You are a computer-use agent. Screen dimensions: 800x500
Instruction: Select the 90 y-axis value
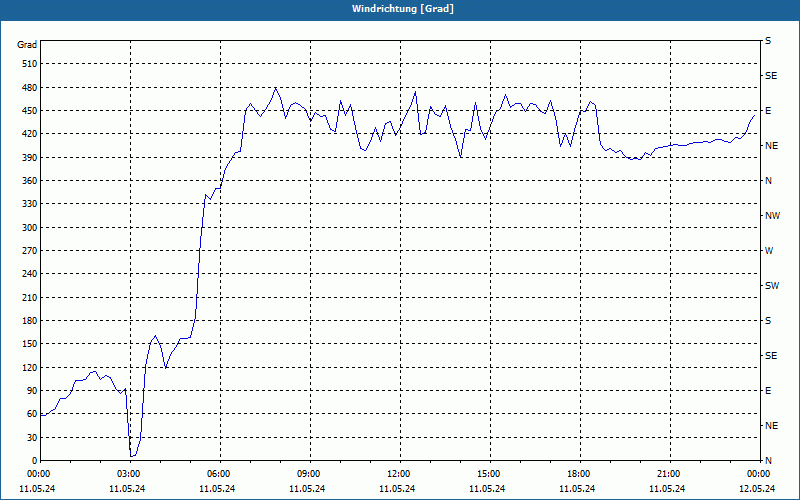point(32,391)
